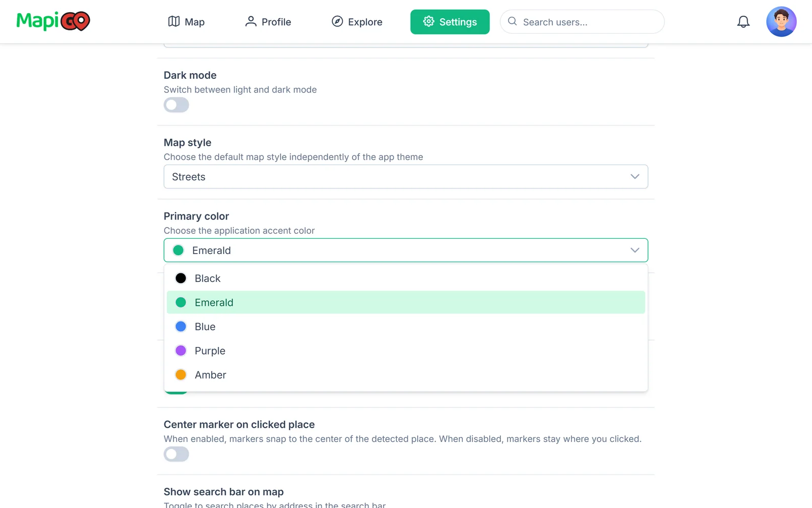This screenshot has height=508, width=812.
Task: Focus the Search users field
Action: (582, 22)
